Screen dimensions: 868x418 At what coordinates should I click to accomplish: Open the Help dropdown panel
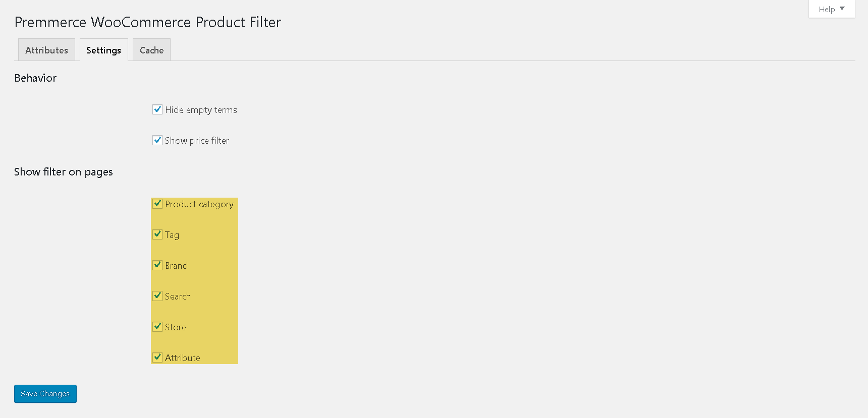[832, 9]
